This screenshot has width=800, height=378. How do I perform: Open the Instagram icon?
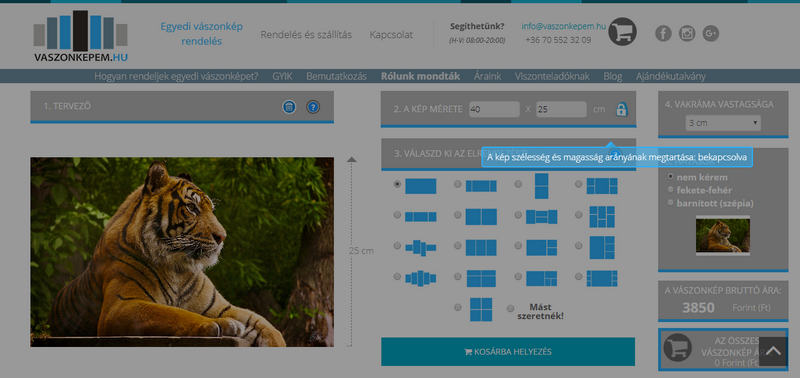687,34
